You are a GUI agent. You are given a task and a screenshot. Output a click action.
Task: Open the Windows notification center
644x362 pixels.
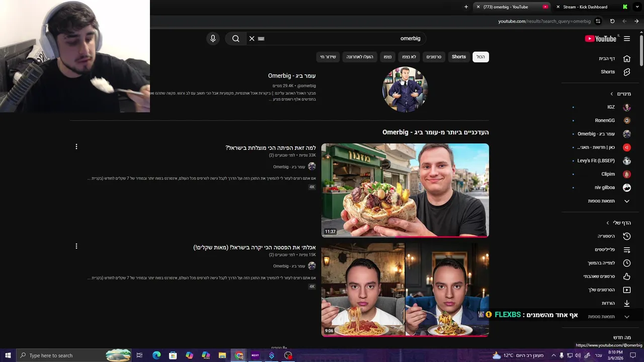tap(633, 355)
